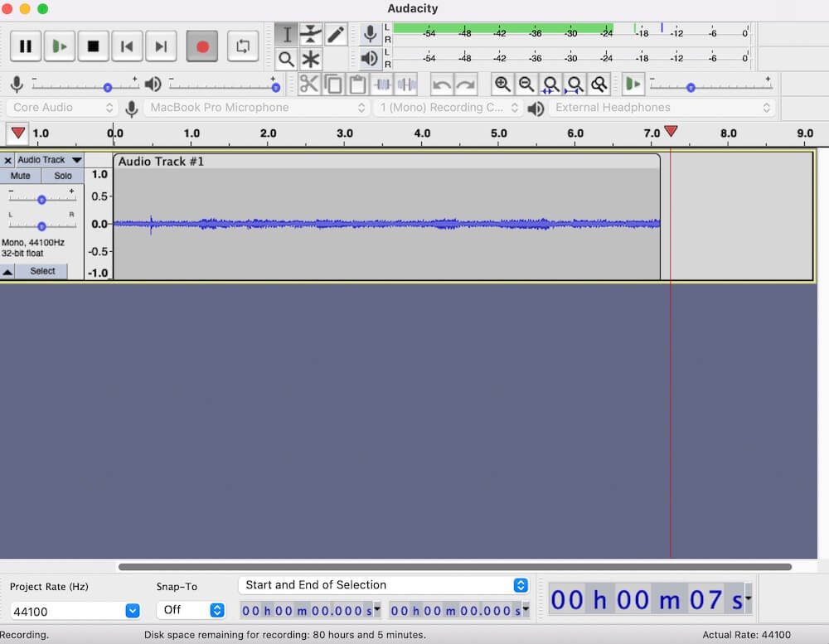The height and width of the screenshot is (644, 829).
Task: Click the track Select button
Action: click(x=41, y=271)
